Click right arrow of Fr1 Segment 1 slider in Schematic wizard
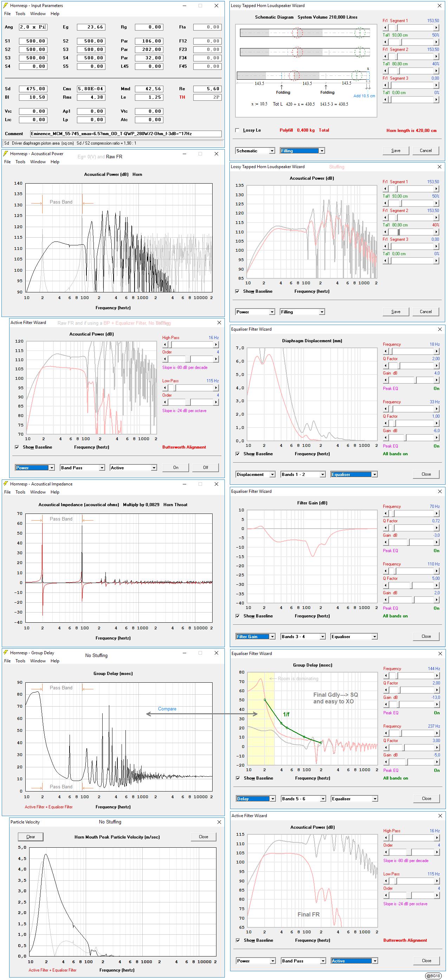Screen dimensions: 448x980 click(x=436, y=27)
